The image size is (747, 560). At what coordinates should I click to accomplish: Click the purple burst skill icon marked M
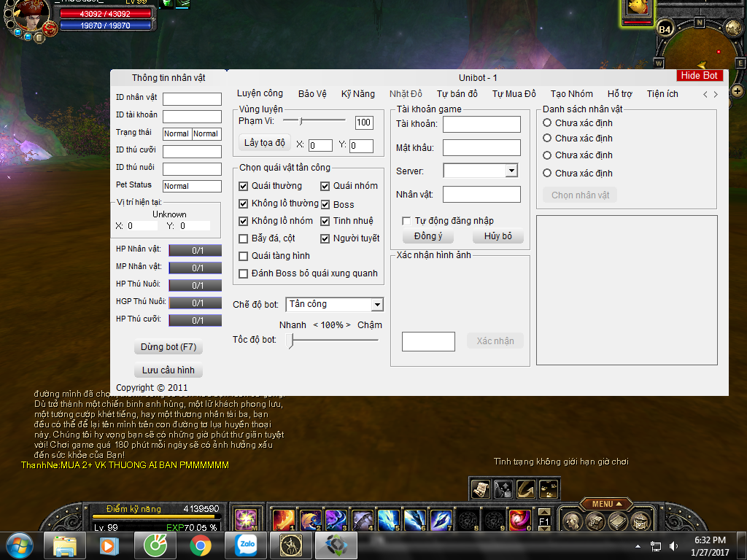tap(247, 519)
